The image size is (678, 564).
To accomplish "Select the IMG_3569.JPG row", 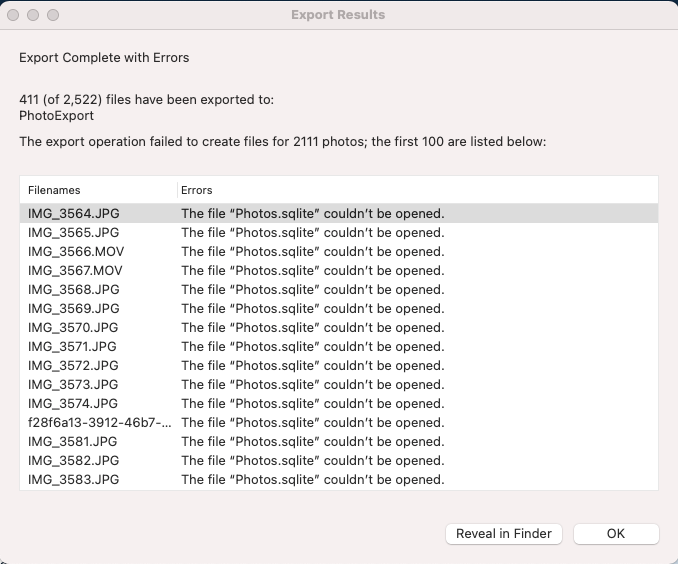I will [339, 308].
